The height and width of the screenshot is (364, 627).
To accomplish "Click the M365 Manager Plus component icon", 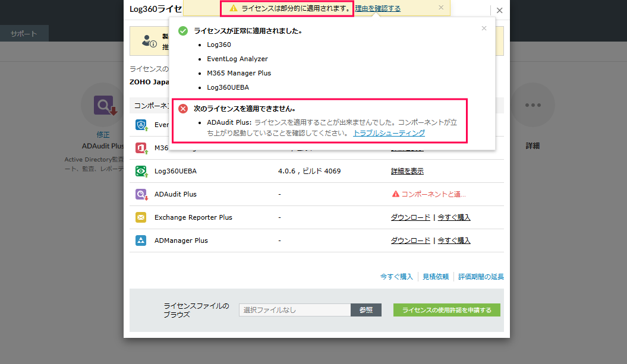I will click(141, 148).
